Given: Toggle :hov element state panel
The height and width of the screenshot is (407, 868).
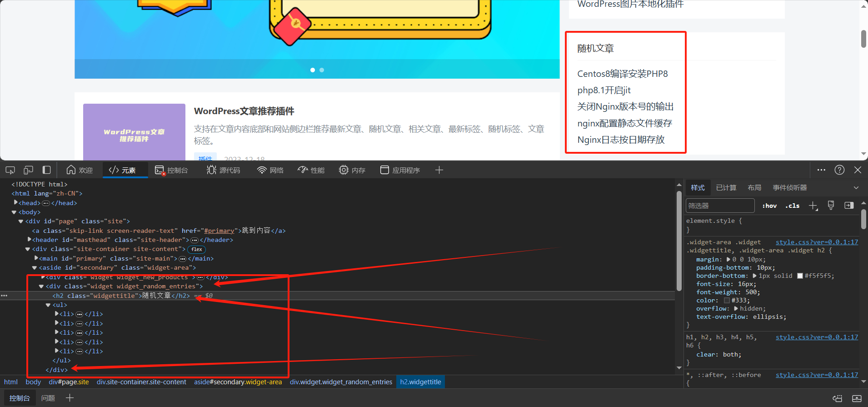Looking at the screenshot, I should coord(769,206).
